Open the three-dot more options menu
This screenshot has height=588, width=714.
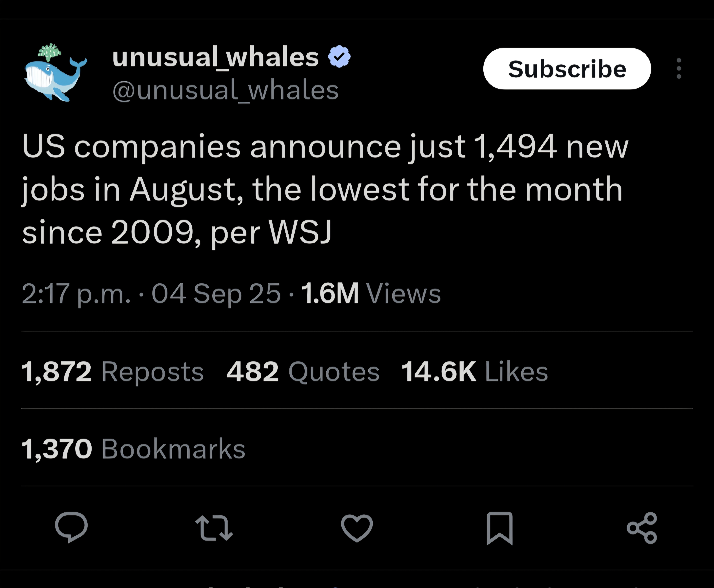pyautogui.click(x=679, y=68)
